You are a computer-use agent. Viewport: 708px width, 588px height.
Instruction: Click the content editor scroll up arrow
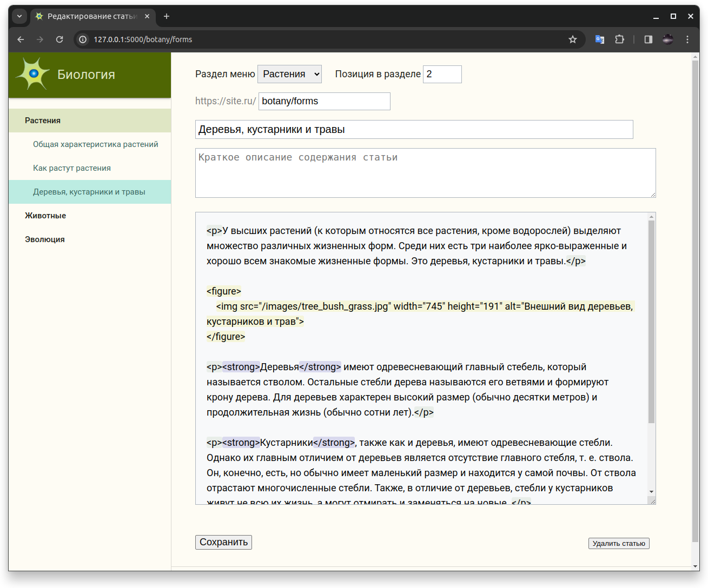click(651, 217)
